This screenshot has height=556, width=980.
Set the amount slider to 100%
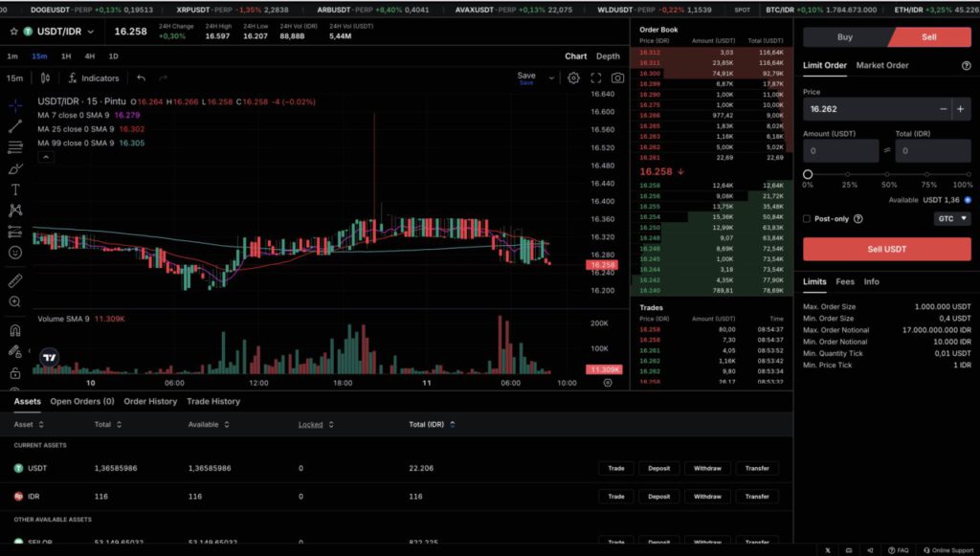[968, 174]
